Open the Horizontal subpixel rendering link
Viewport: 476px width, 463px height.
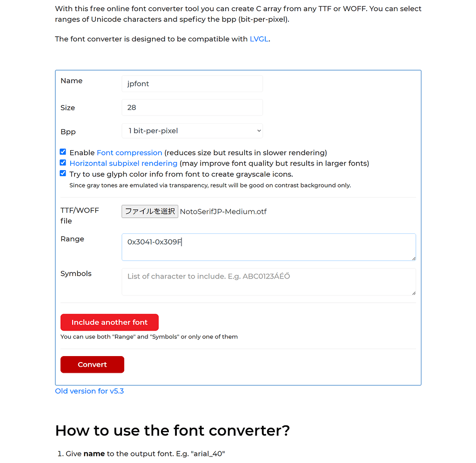tap(123, 163)
